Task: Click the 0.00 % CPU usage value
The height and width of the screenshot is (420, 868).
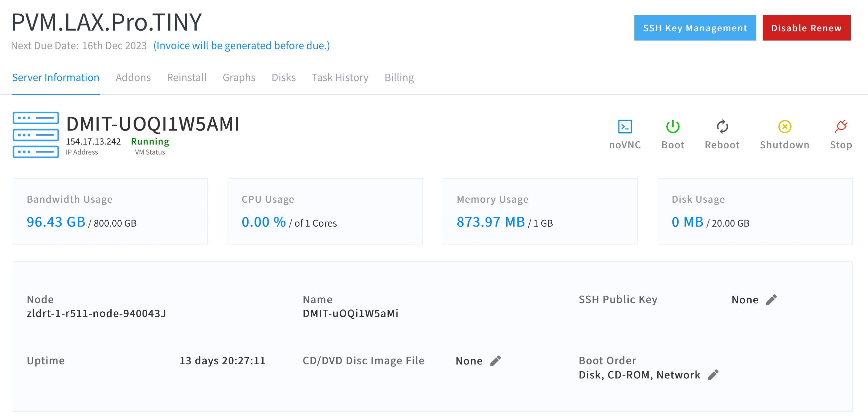Action: (264, 222)
